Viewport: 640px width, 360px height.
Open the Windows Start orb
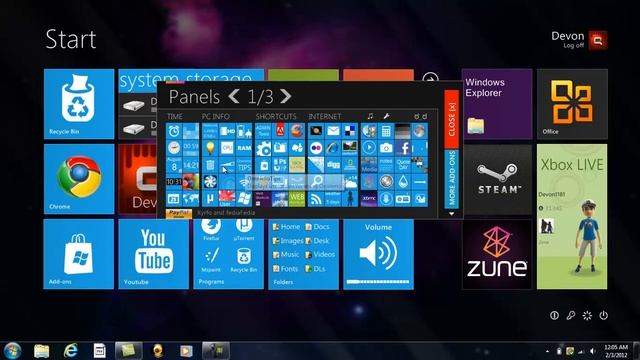pyautogui.click(x=12, y=351)
